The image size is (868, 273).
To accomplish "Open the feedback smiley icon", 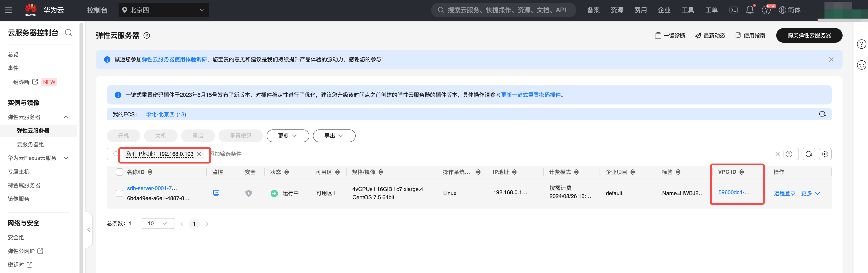I will click(862, 65).
